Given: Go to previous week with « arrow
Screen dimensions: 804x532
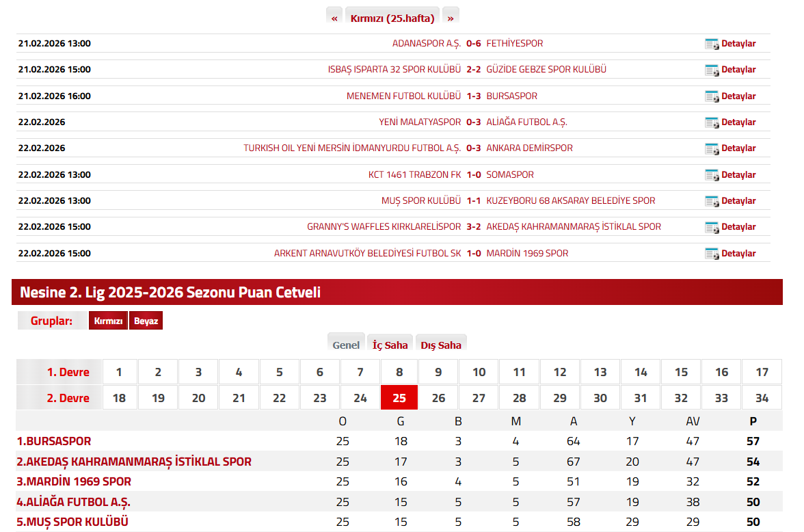Looking at the screenshot, I should 334,18.
